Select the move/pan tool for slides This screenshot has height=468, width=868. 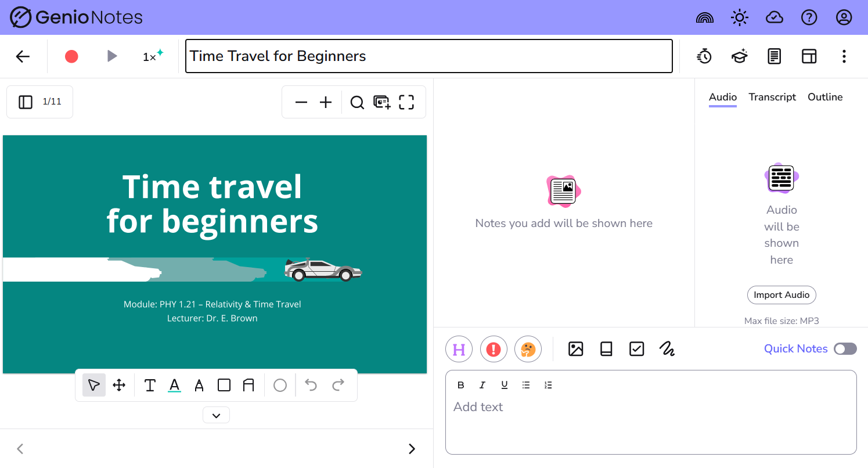coord(119,386)
